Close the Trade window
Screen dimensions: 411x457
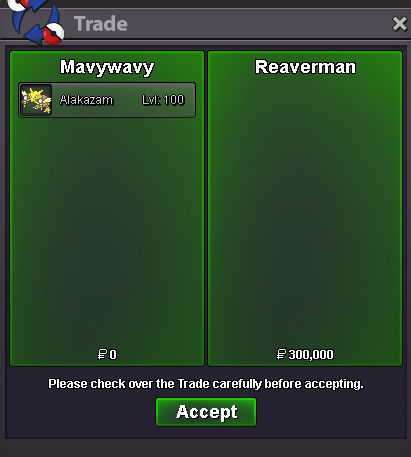point(399,24)
